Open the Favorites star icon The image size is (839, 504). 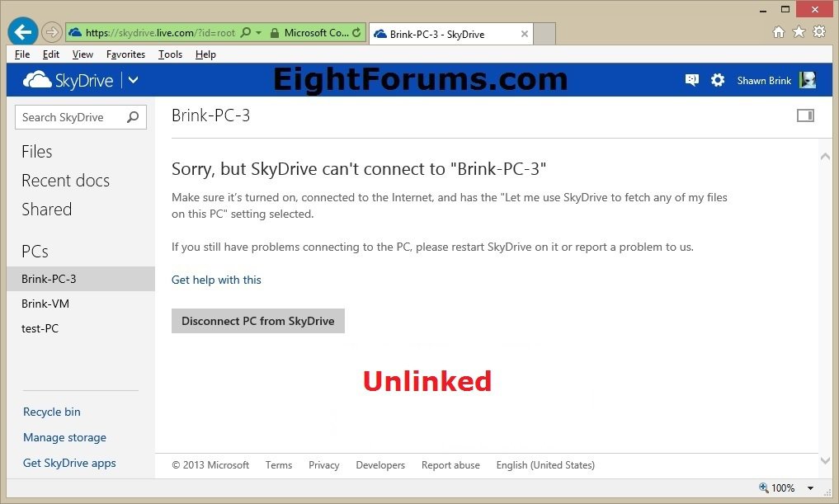tap(799, 32)
